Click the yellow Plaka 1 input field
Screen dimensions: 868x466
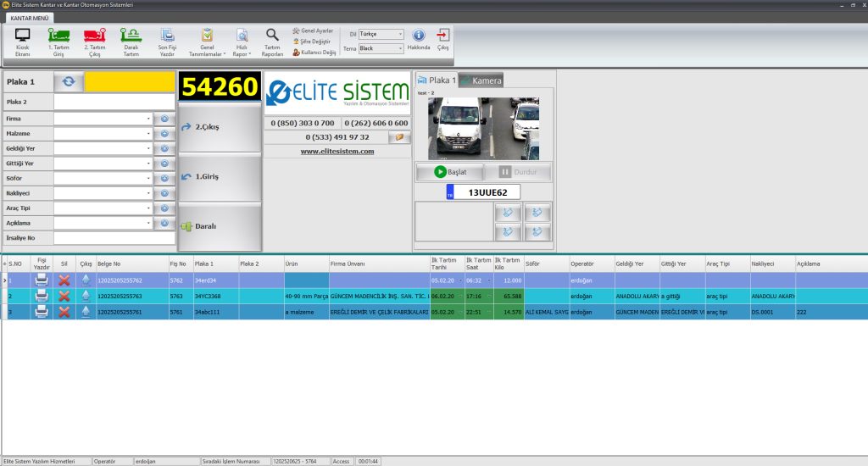point(130,81)
